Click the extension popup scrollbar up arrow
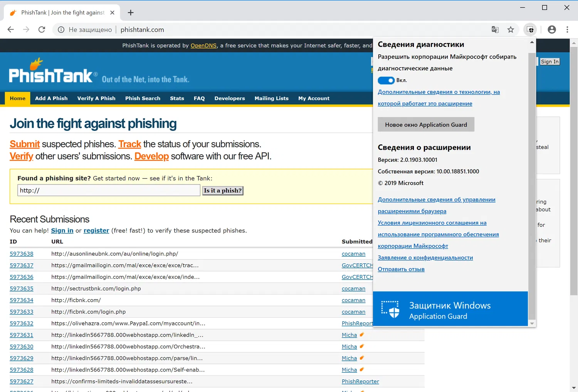Viewport: 578px width, 392px height. point(532,42)
